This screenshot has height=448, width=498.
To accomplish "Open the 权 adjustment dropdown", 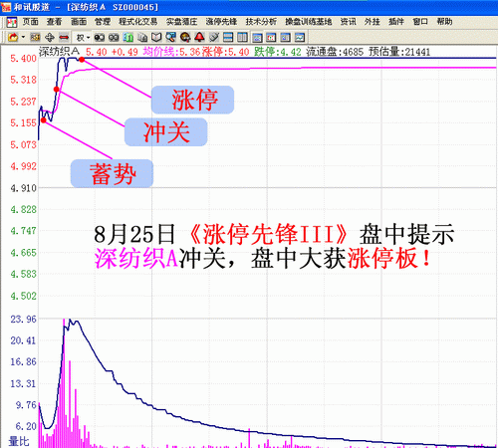I will coord(83,38).
